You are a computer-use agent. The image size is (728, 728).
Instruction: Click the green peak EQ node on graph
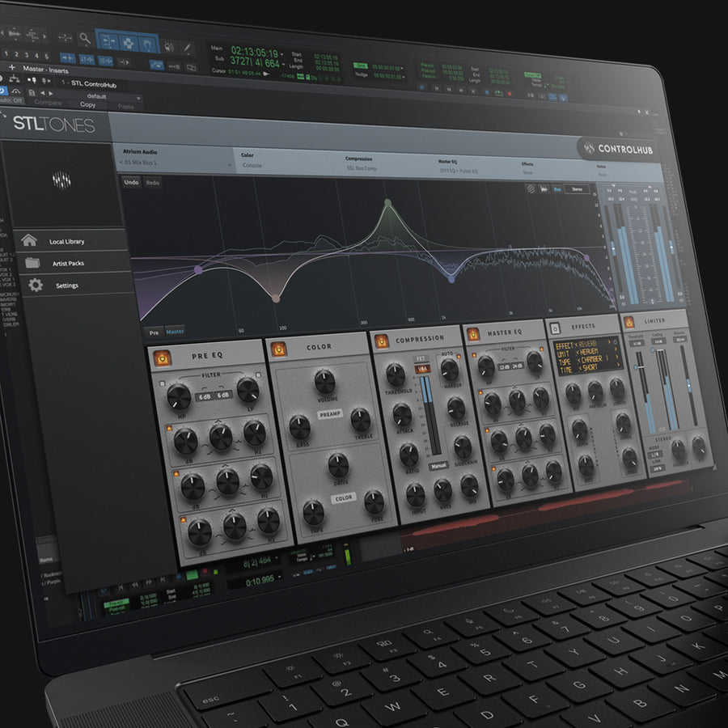click(387, 203)
